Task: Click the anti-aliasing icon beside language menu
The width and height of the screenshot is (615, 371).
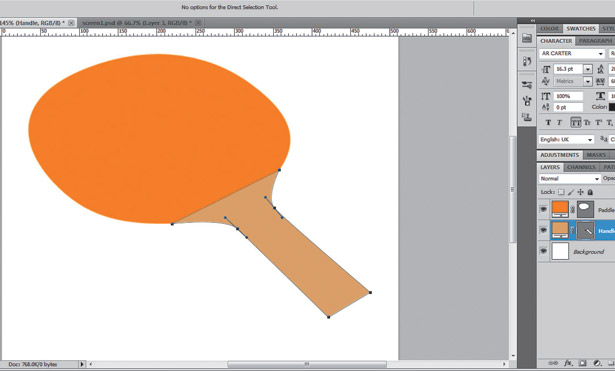Action: 604,139
